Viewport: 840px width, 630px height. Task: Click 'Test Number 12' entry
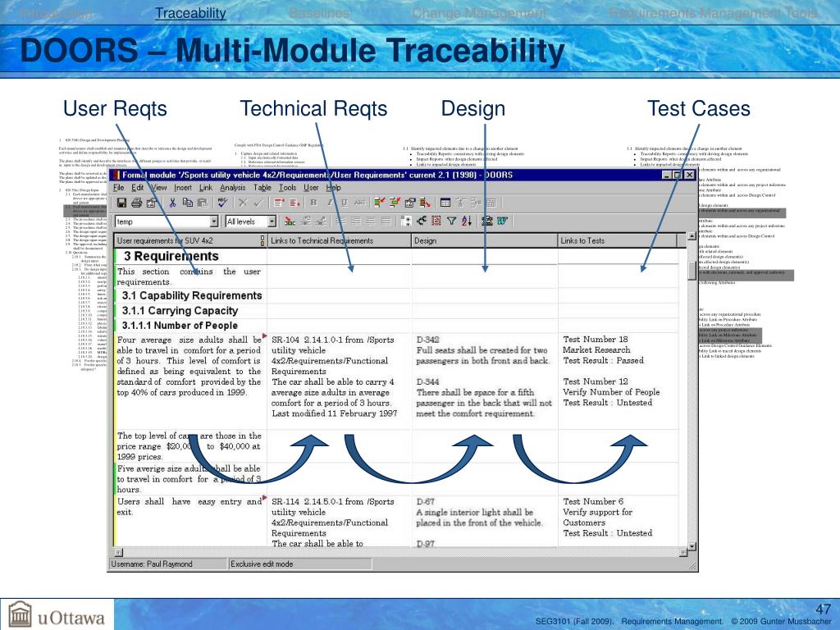[x=596, y=381]
